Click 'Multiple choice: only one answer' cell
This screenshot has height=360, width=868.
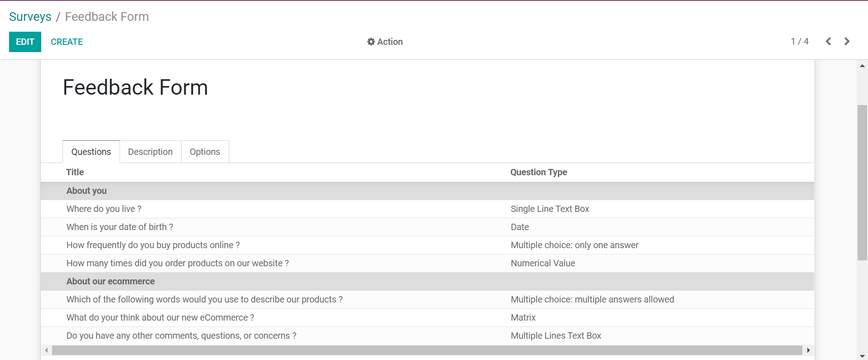(x=574, y=245)
